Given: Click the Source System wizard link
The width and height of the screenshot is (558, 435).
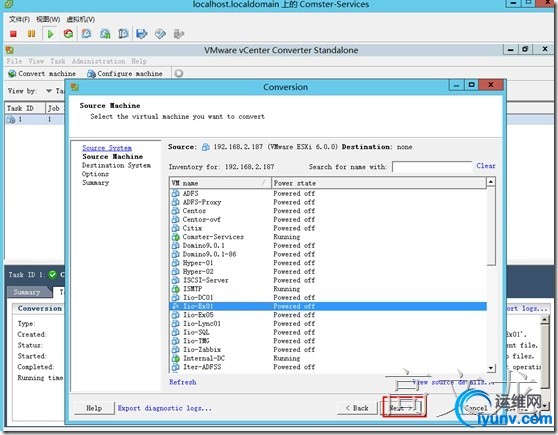Looking at the screenshot, I should point(107,148).
